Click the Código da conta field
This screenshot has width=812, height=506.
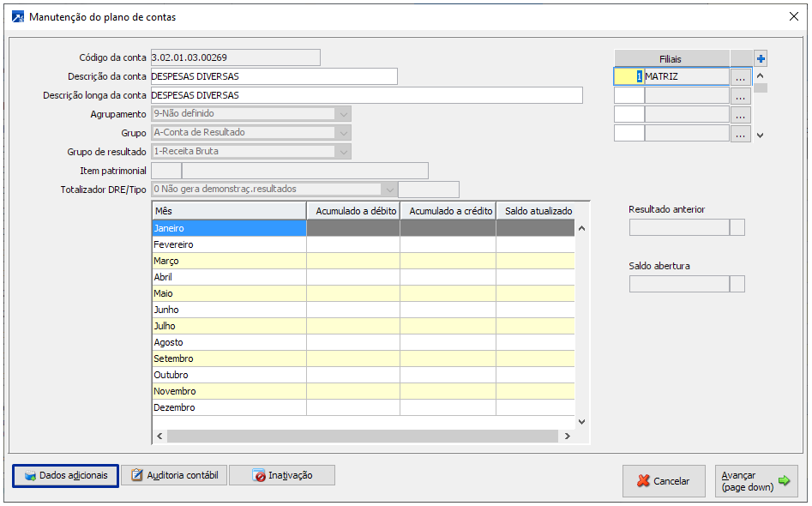236,57
